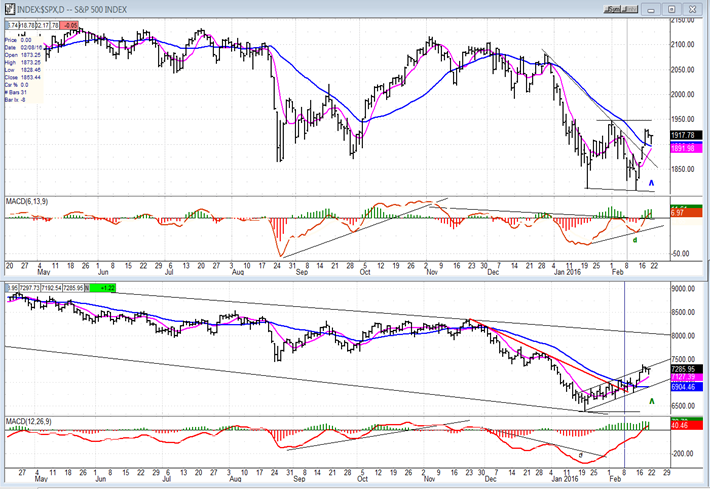Click the -200.00 MACD axis label
This screenshot has width=710, height=489.
(683, 454)
